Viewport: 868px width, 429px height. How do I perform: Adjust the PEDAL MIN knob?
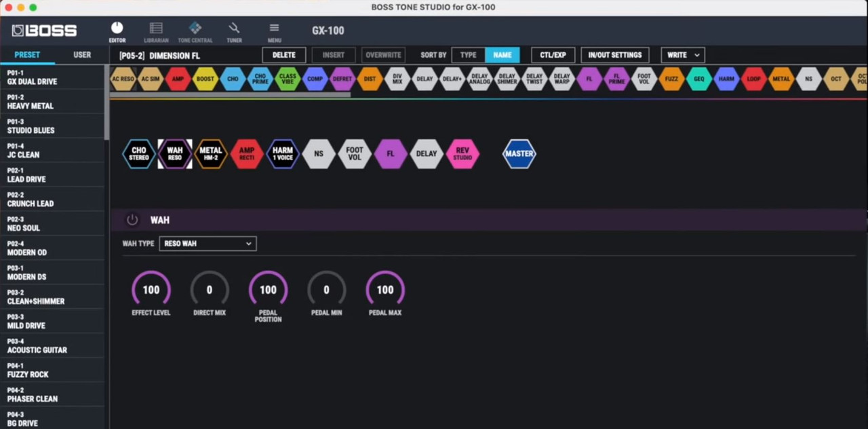click(x=326, y=290)
